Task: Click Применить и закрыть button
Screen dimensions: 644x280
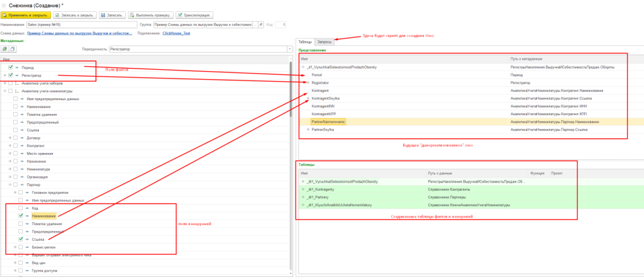Action: [x=26, y=14]
